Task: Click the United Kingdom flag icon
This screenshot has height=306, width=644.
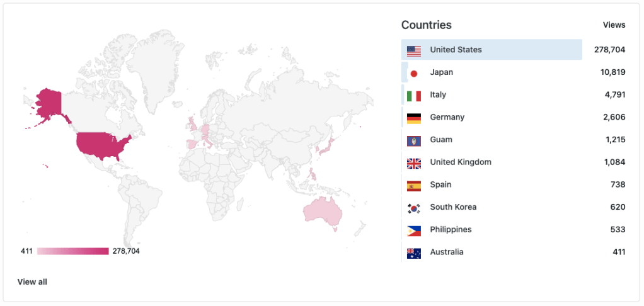Action: (x=414, y=163)
